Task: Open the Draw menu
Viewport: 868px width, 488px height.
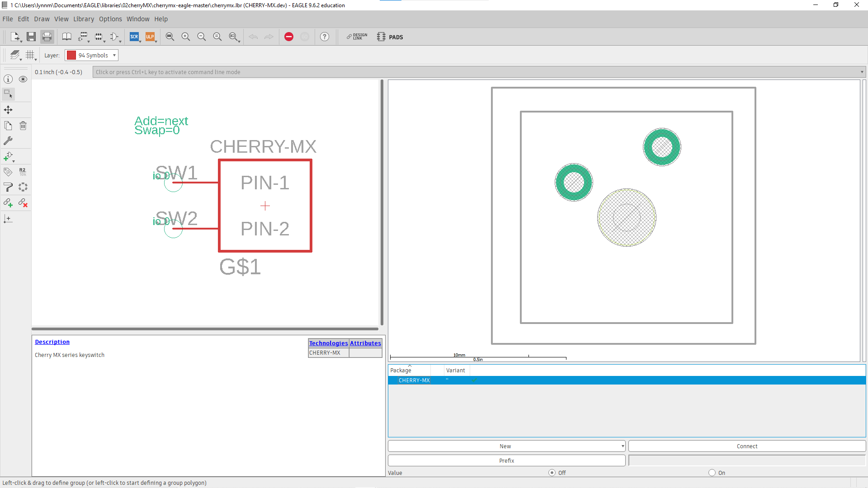Action: coord(42,19)
